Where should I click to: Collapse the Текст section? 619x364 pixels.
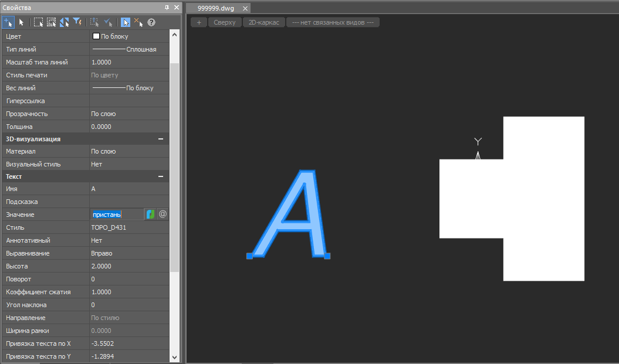tap(161, 176)
